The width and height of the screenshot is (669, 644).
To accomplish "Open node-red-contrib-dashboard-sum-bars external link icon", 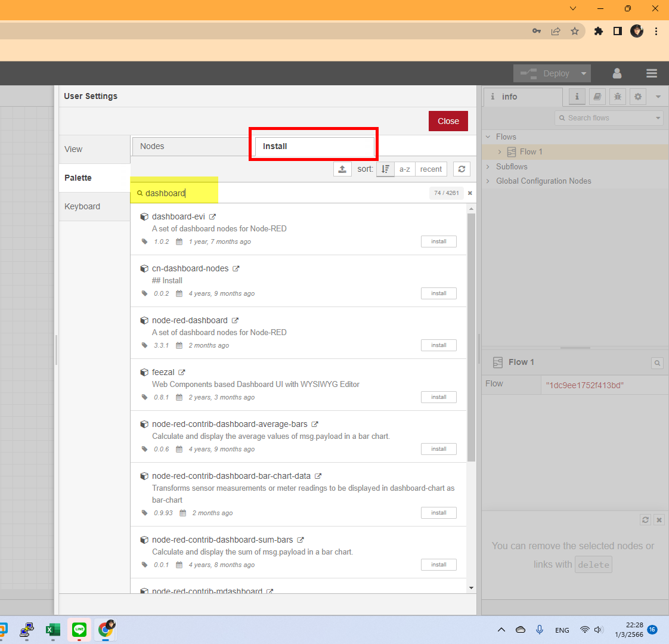I will [301, 540].
